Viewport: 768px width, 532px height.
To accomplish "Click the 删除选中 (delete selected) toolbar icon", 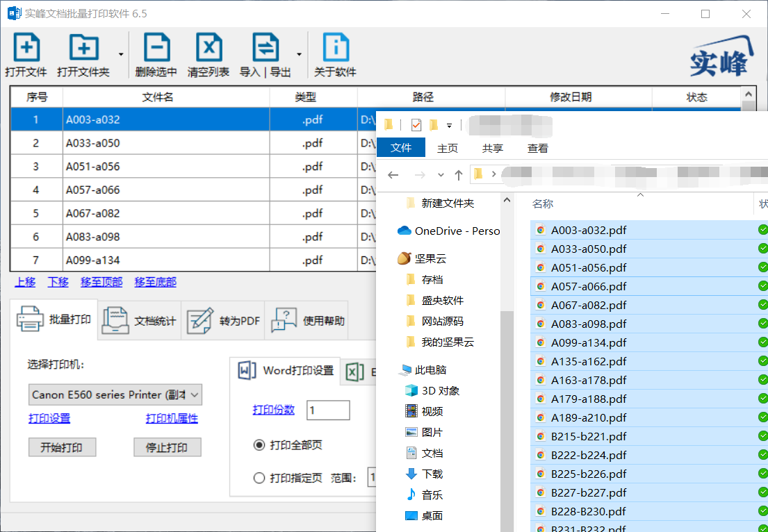I will pos(156,48).
